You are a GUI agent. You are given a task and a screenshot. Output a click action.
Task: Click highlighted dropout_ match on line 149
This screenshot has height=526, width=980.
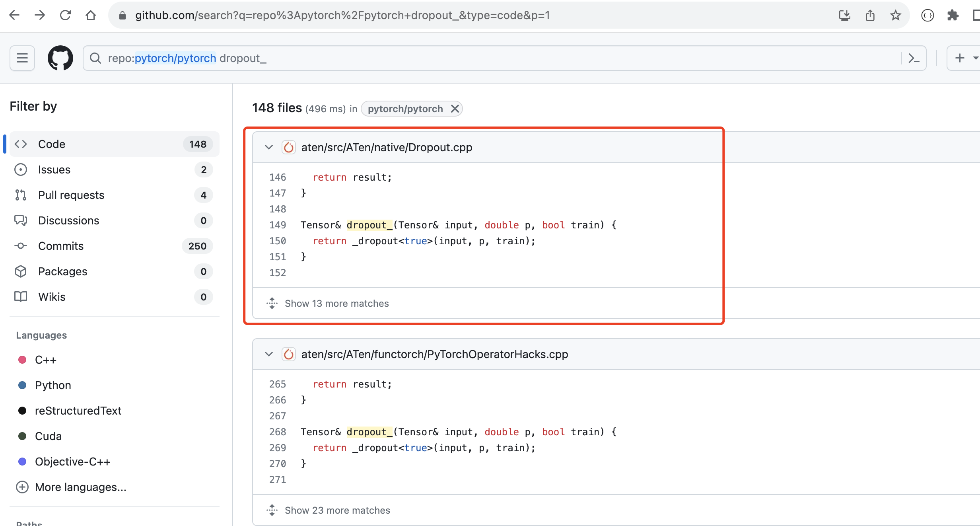click(369, 225)
